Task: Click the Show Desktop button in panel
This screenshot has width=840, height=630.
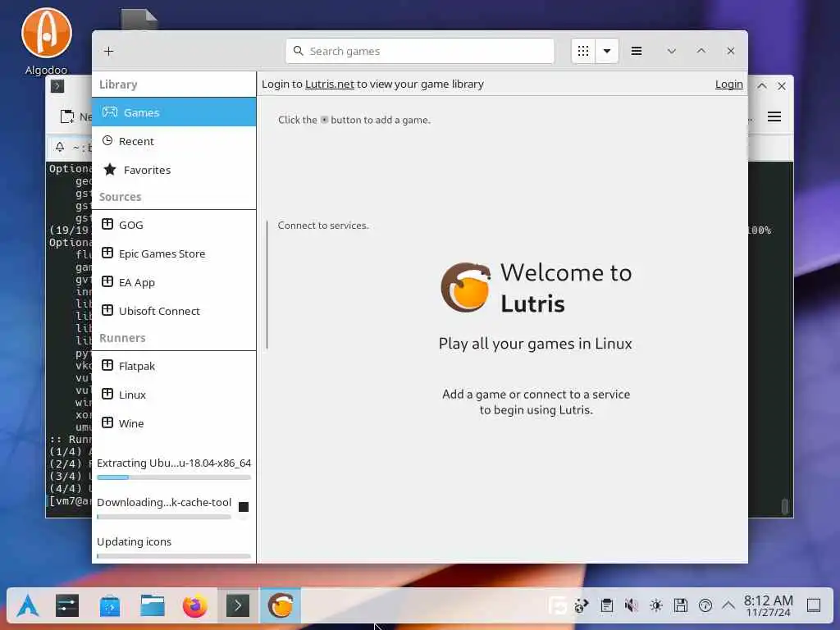Action: click(x=814, y=606)
